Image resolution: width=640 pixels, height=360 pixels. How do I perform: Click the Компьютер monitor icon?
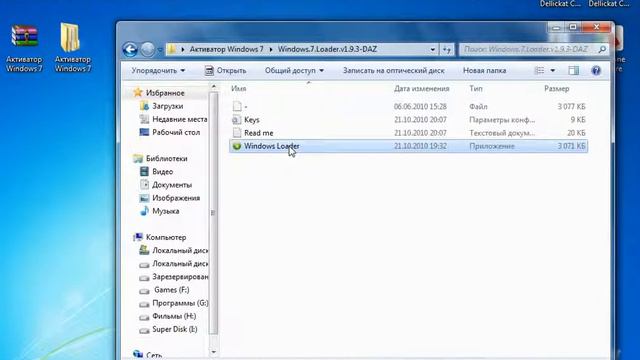138,237
